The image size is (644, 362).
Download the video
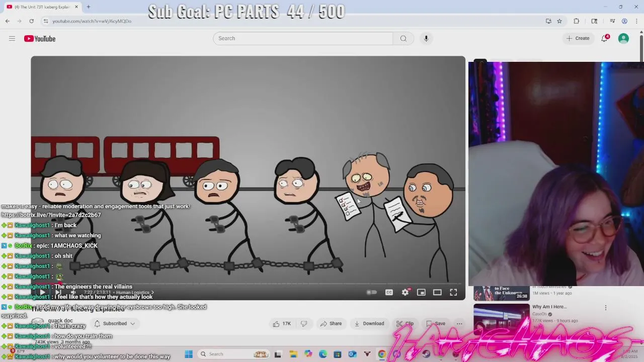click(369, 324)
